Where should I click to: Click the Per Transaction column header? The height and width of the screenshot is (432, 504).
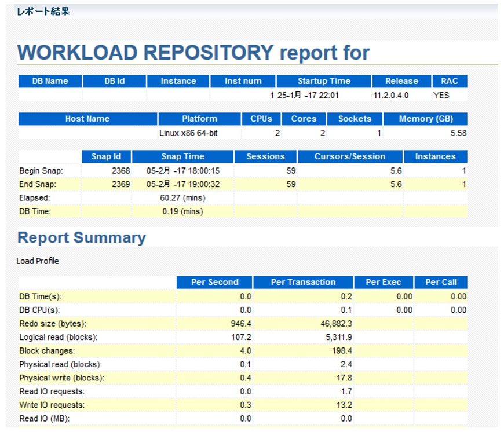click(x=303, y=283)
